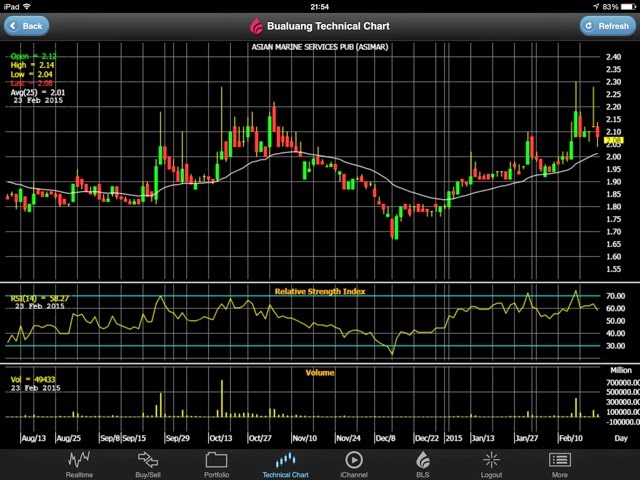This screenshot has width=640, height=480.
Task: Tap the Oct/13 date marker
Action: (x=220, y=438)
